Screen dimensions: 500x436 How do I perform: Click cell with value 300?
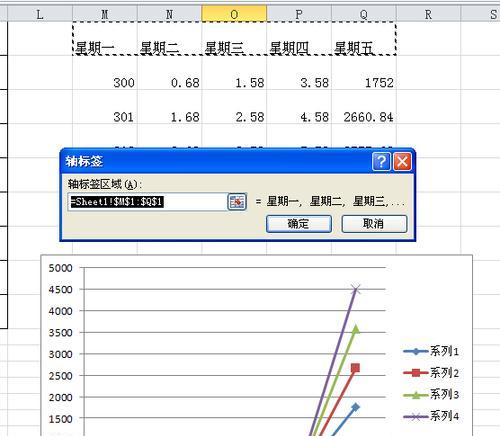point(105,73)
